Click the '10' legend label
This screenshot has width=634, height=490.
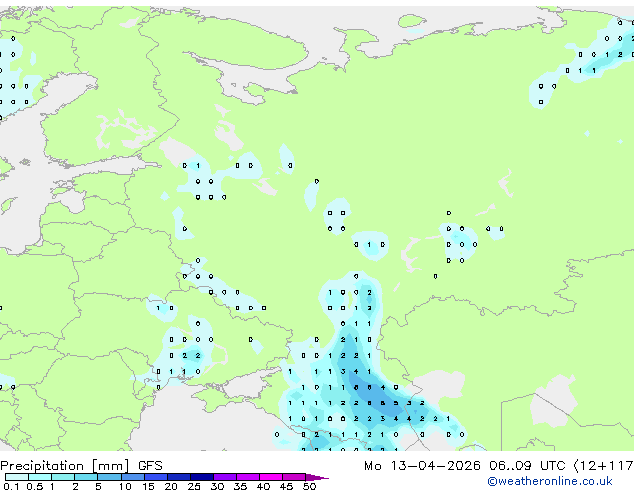(125, 486)
